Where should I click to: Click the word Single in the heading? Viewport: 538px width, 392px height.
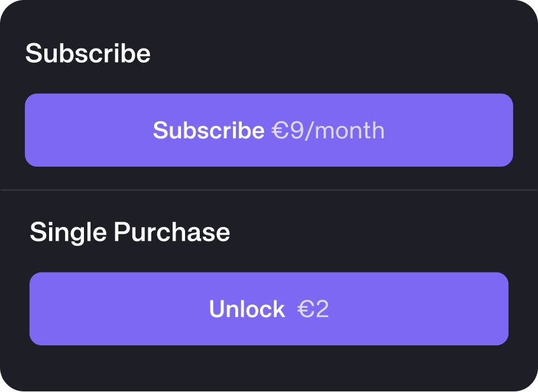point(68,232)
